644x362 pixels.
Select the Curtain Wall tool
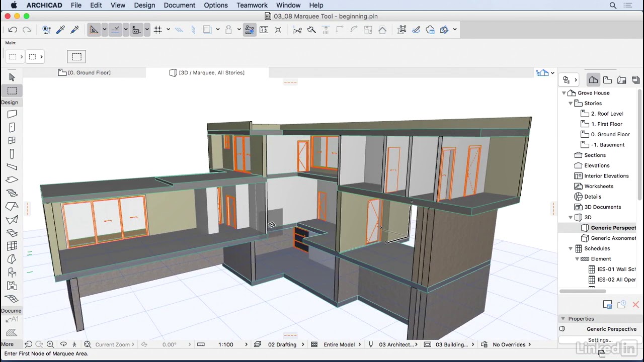pos(12,246)
